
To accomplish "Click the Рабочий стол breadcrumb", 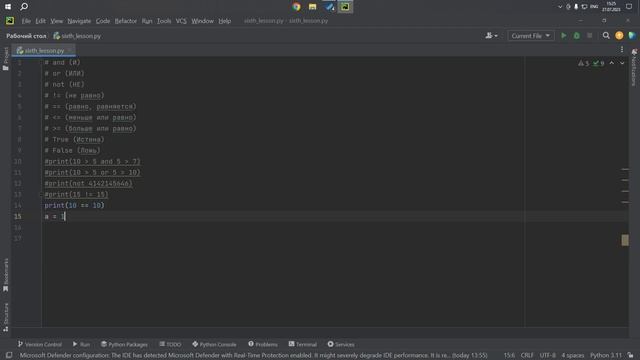I will coord(26,36).
